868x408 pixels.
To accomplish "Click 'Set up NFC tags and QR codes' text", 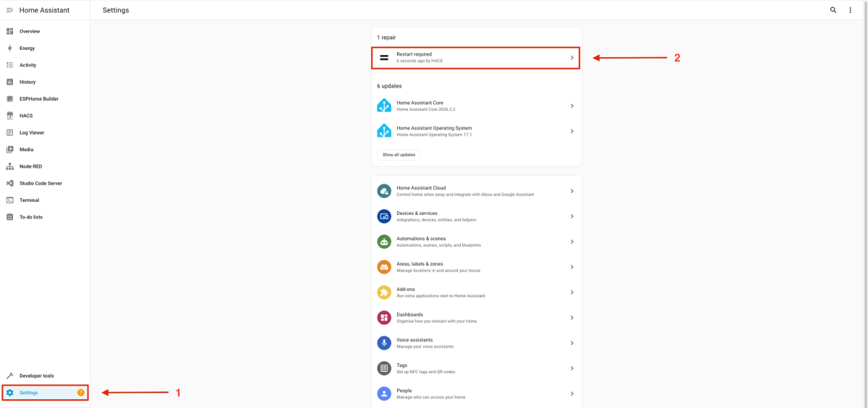I will [426, 372].
